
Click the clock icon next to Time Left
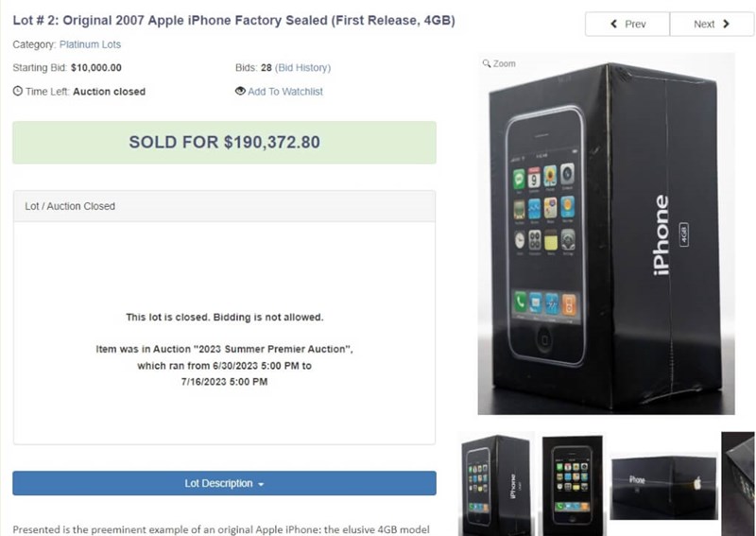point(18,92)
